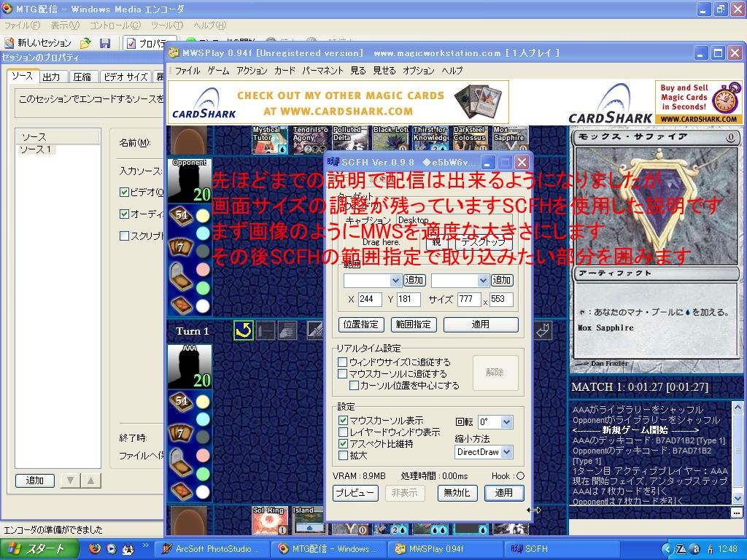
Task: Toggle keep aspect ratio (アスペクト比維持)
Action: (x=343, y=444)
